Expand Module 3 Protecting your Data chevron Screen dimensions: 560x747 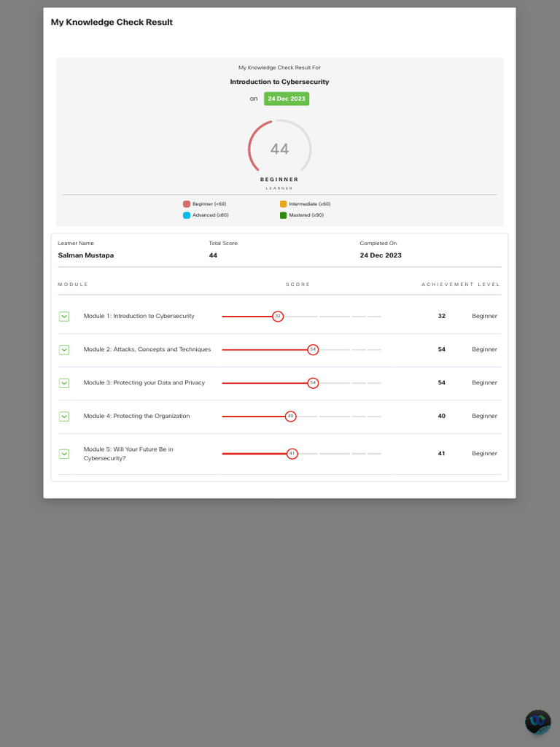[64, 383]
